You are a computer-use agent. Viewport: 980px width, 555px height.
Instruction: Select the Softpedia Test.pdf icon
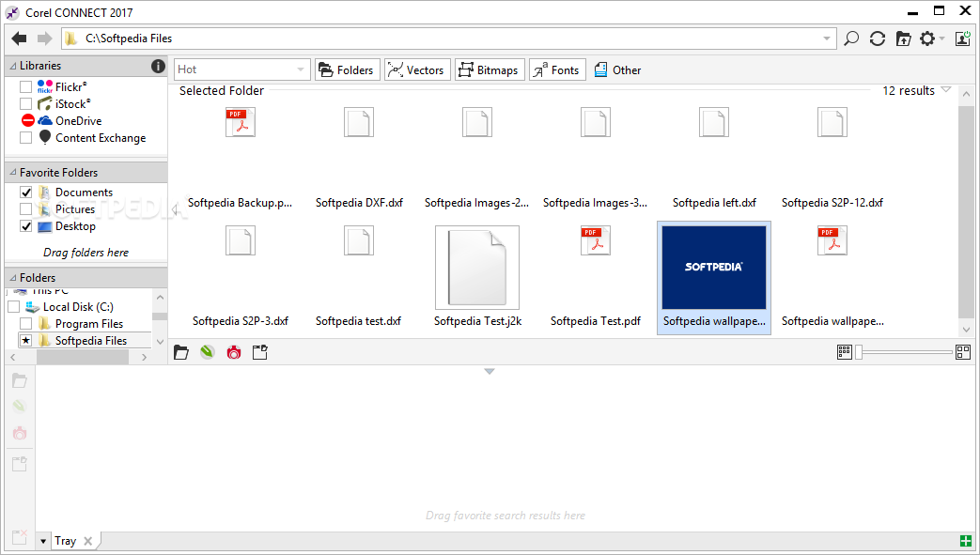tap(596, 240)
